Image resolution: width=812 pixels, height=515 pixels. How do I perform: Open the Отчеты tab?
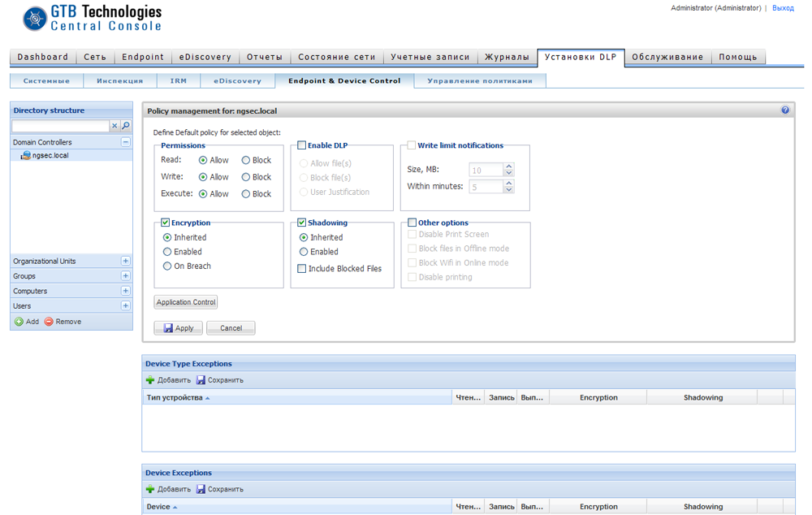click(265, 57)
